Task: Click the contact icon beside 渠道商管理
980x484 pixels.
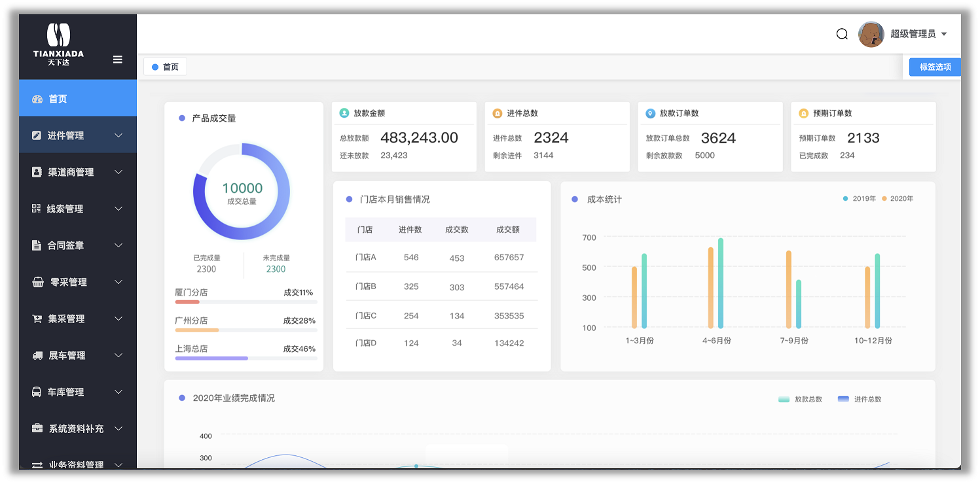Action: pyautogui.click(x=37, y=172)
